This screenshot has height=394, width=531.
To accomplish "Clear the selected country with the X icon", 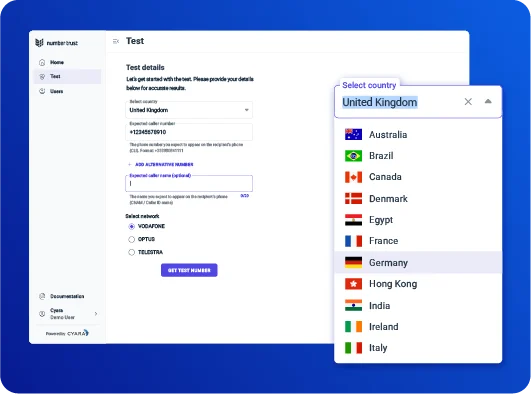I will click(468, 102).
